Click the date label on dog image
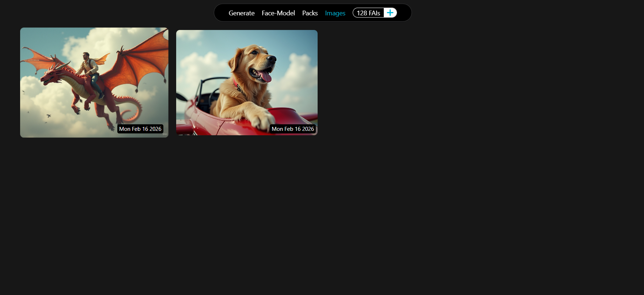The width and height of the screenshot is (644, 295). tap(293, 129)
